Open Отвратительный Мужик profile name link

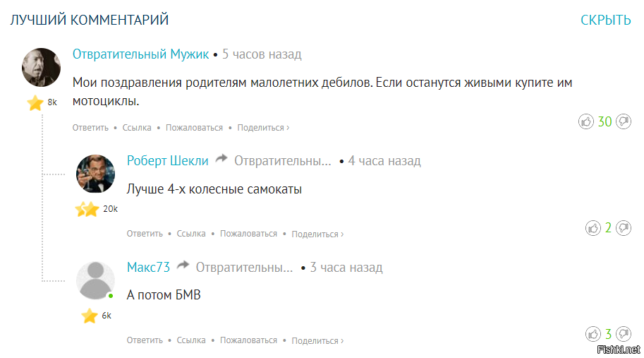click(x=140, y=54)
